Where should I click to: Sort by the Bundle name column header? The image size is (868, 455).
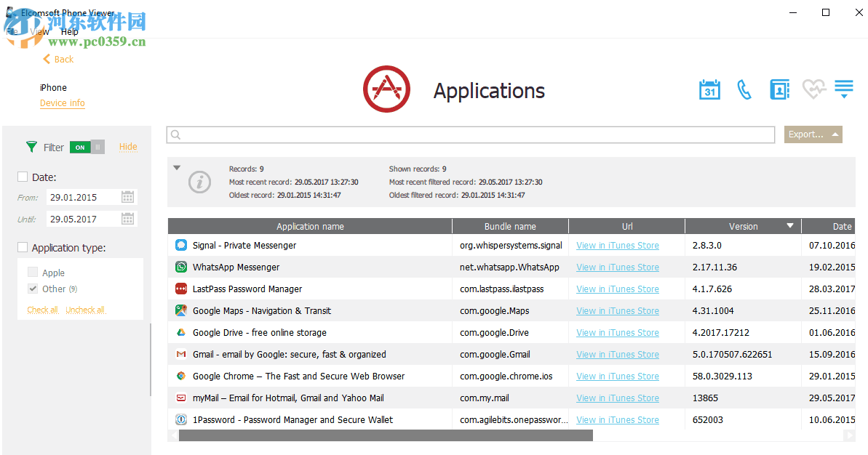(510, 226)
